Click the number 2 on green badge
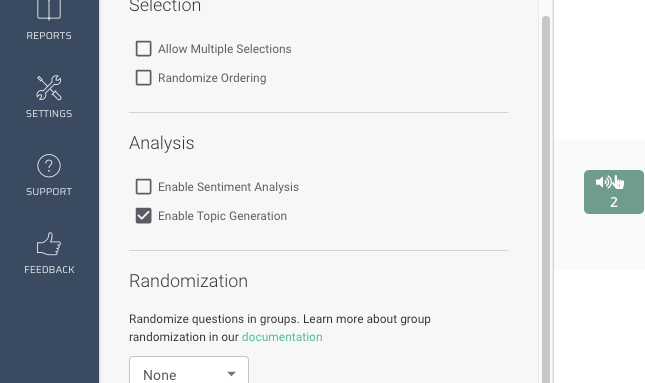 click(x=614, y=202)
